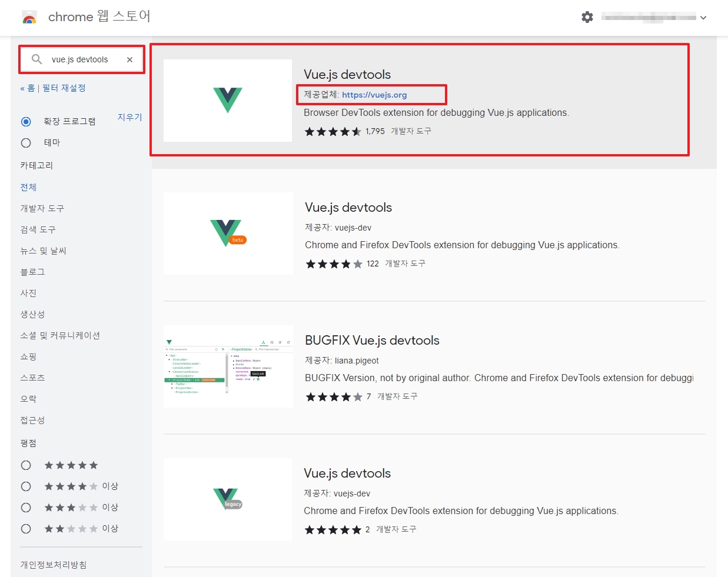Image resolution: width=728 pixels, height=577 pixels.
Task: Select 소셜 및 커뮤니케이션 category
Action: pos(60,335)
